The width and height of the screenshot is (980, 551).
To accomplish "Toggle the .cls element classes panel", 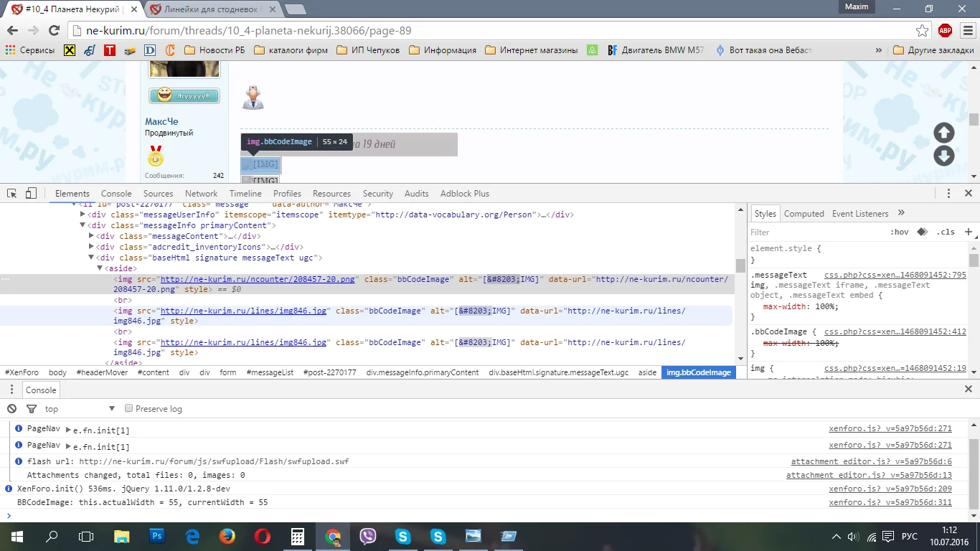I will point(946,232).
